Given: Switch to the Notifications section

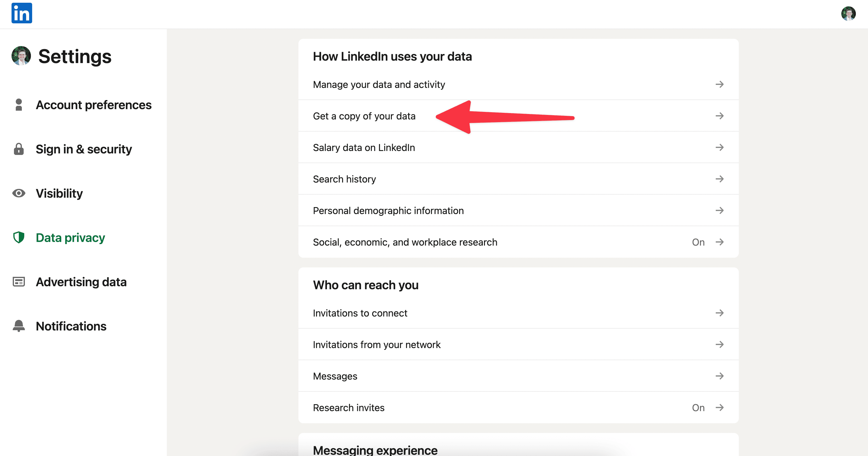Looking at the screenshot, I should 71,326.
